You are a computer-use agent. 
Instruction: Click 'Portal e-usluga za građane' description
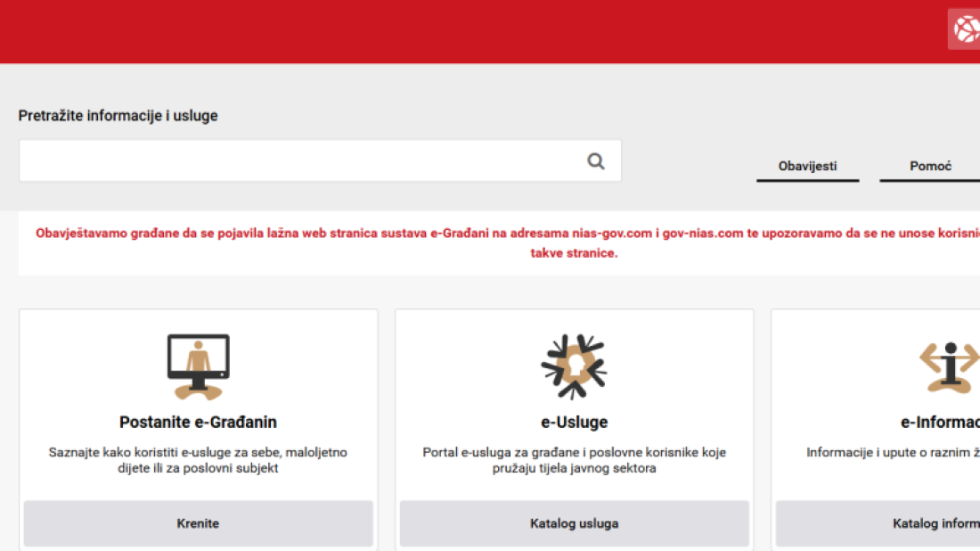(x=575, y=460)
